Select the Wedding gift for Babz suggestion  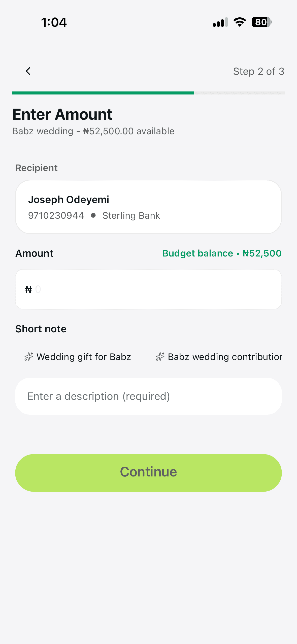pos(83,357)
